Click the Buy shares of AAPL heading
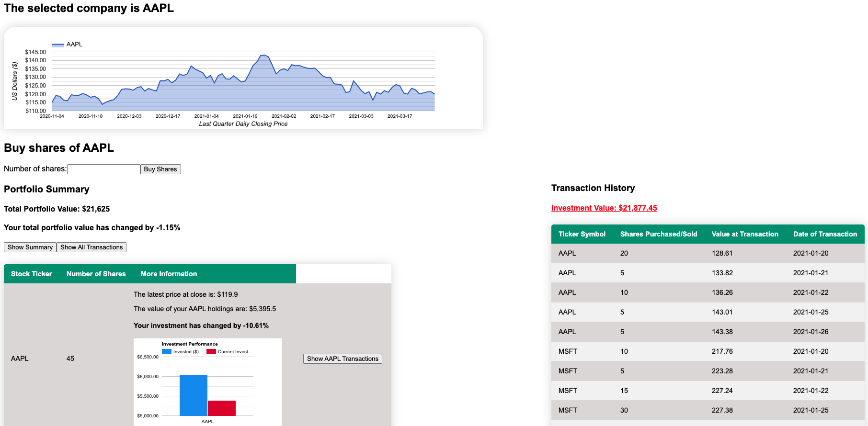Screen dimensions: 868x426 tap(59, 148)
